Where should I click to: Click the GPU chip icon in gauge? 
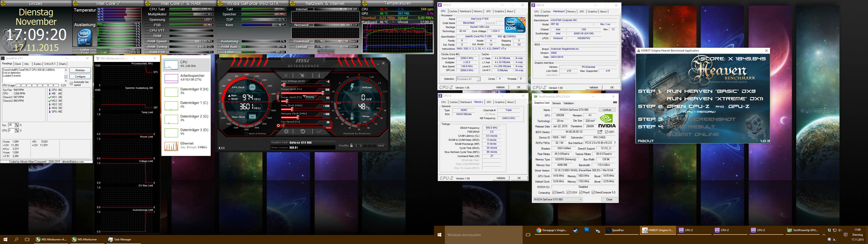[x=252, y=87]
